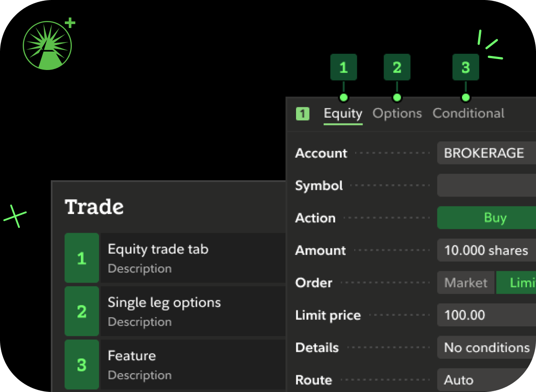Screen dimensions: 536x392
Task: Switch to the Options tab
Action: click(x=397, y=114)
